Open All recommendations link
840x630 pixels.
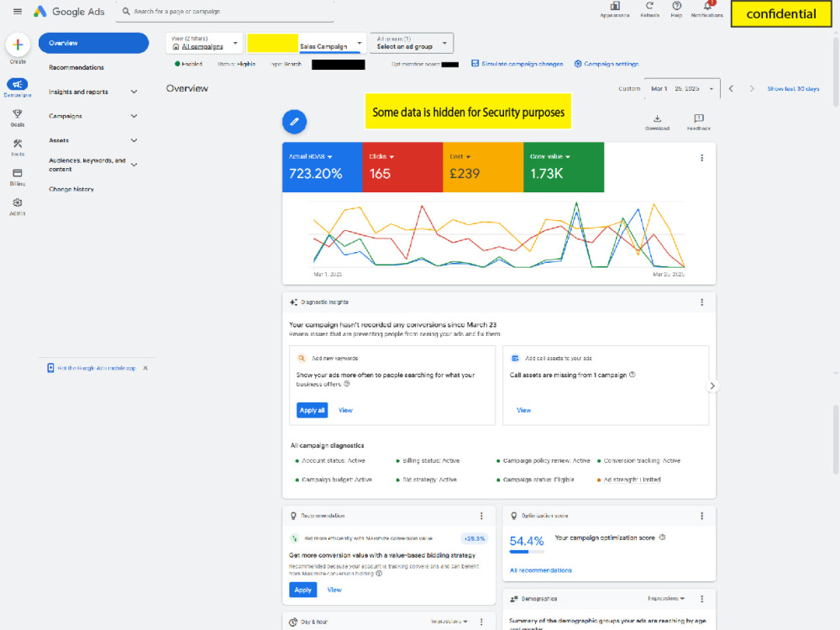click(540, 570)
